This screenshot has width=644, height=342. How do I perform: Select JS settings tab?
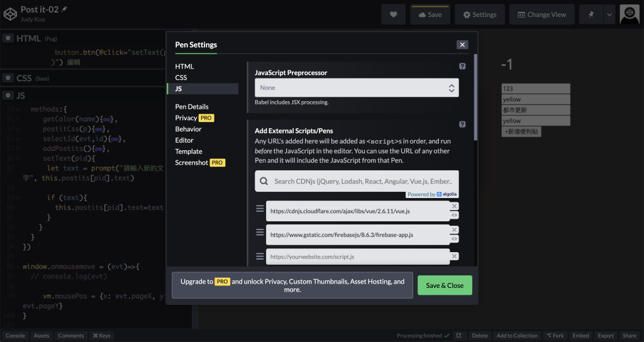pos(203,89)
